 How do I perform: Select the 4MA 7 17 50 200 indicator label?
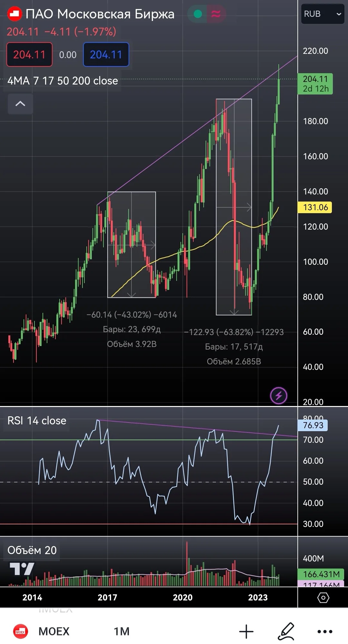tap(63, 81)
